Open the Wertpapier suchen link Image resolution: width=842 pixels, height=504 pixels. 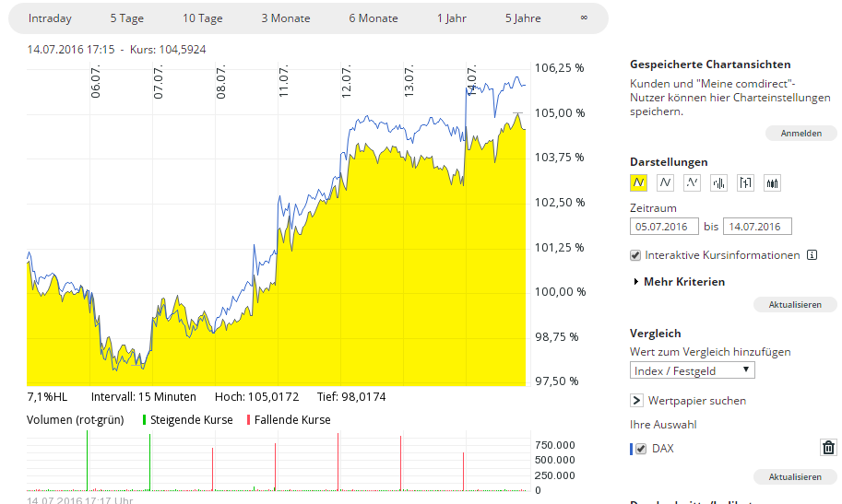click(697, 401)
